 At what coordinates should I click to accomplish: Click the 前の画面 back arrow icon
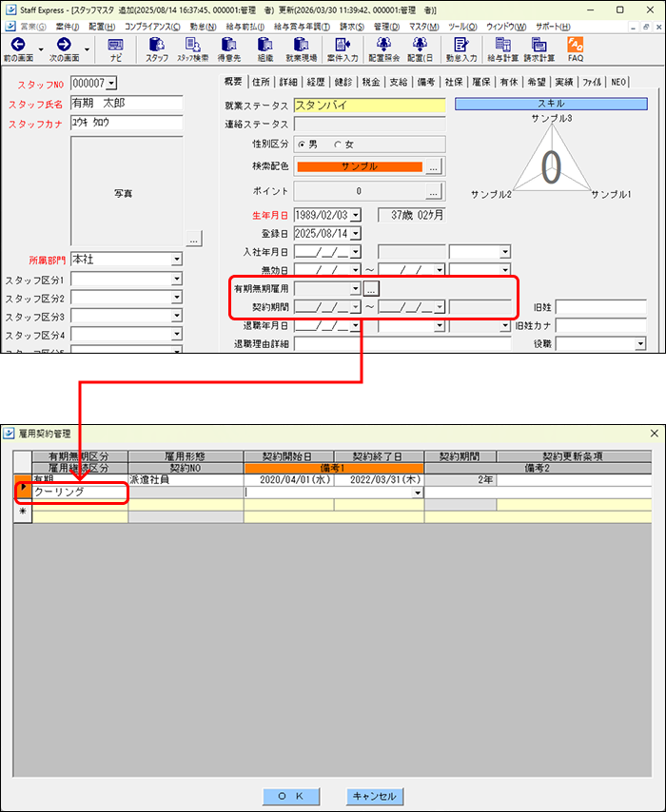[17, 45]
